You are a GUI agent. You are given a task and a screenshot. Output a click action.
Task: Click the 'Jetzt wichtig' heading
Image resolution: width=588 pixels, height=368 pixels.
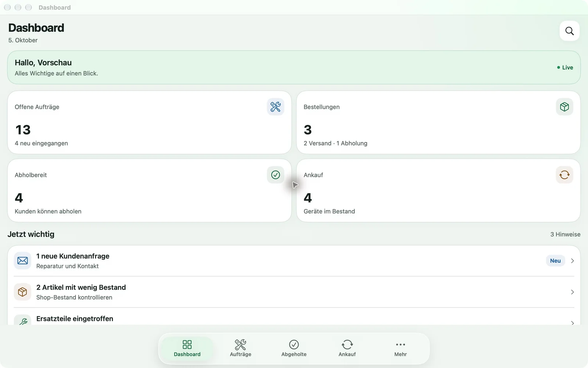click(x=31, y=234)
